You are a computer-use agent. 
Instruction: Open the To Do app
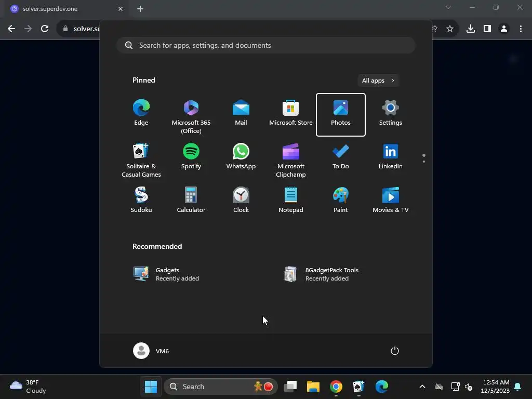(341, 159)
